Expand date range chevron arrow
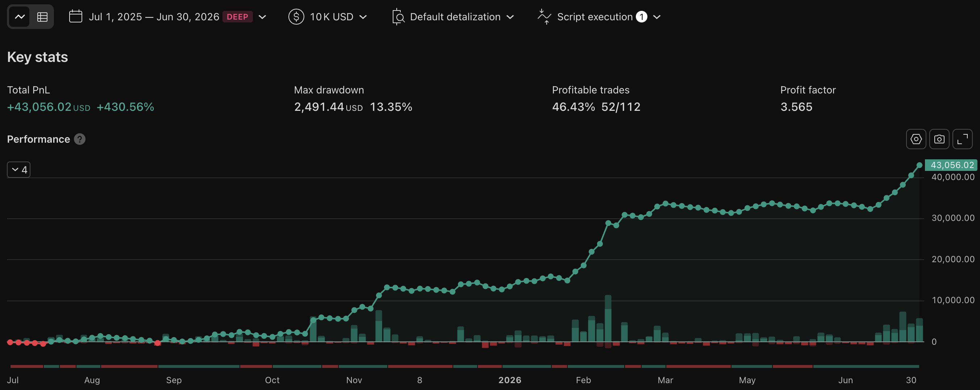Image resolution: width=980 pixels, height=390 pixels. coord(262,17)
